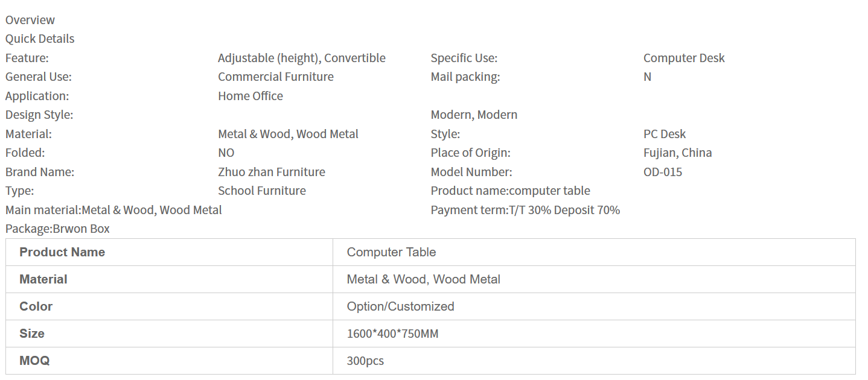Click the Overview heading
The image size is (868, 380).
[30, 20]
